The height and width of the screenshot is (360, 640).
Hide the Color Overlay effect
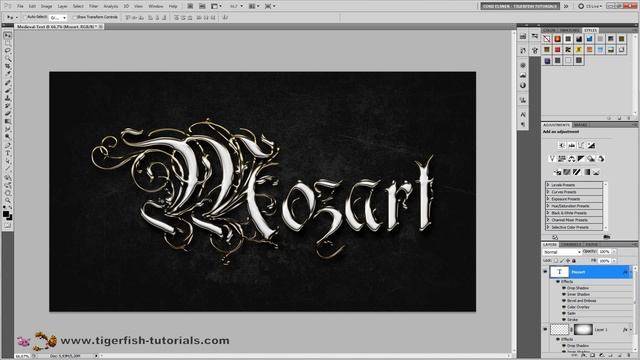(x=564, y=307)
